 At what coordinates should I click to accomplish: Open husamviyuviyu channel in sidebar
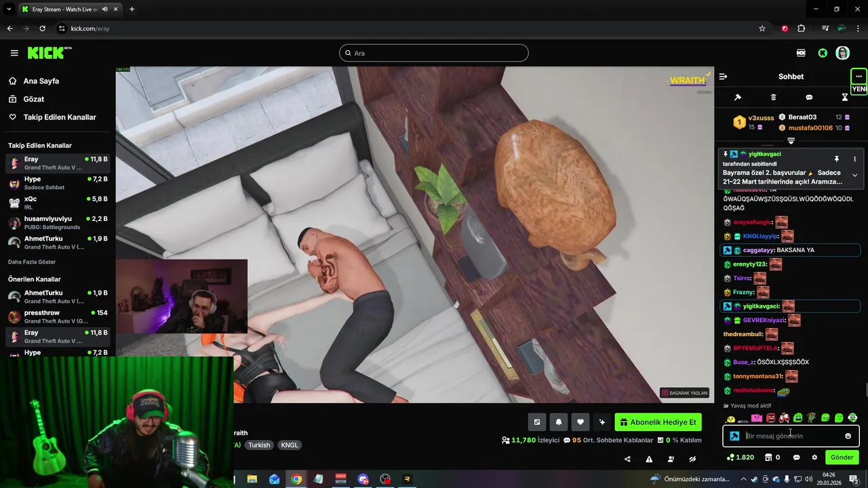[58, 222]
